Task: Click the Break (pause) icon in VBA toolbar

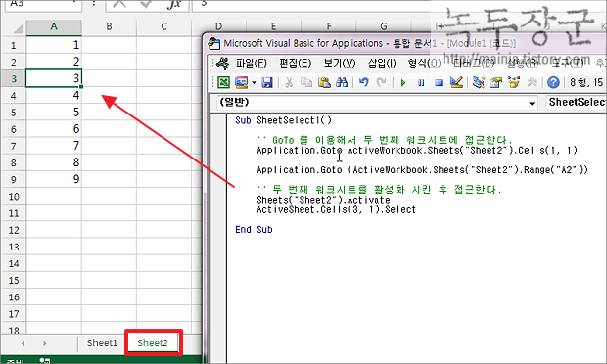Action: click(x=421, y=83)
